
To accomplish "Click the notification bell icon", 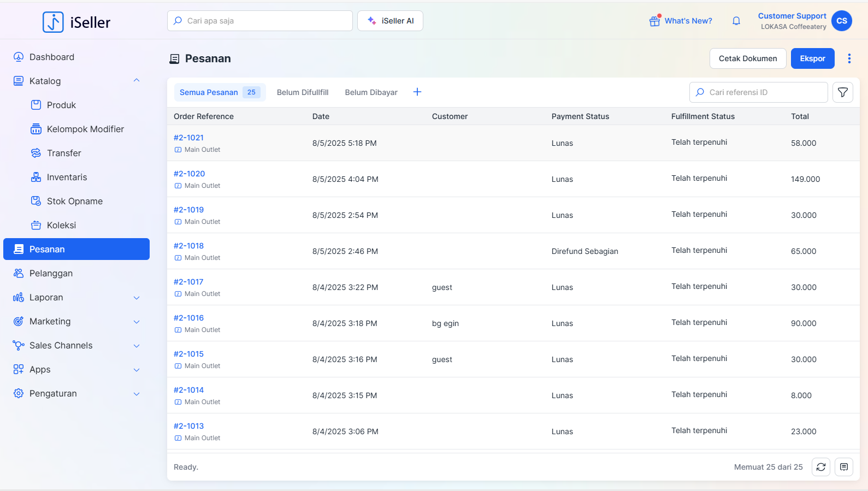I will click(736, 21).
